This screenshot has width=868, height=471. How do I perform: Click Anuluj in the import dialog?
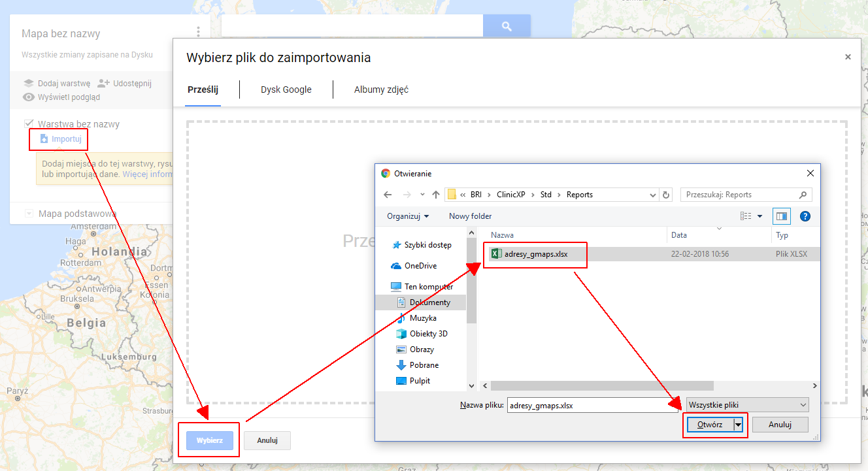(x=267, y=440)
